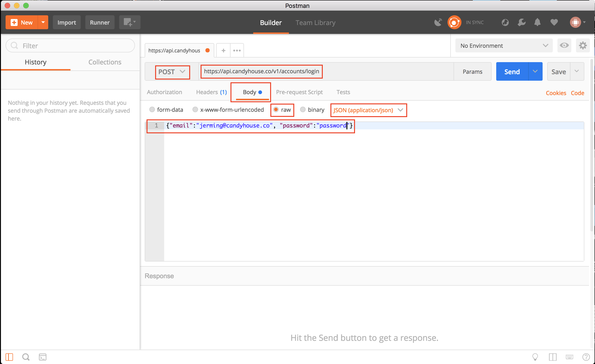The width and height of the screenshot is (595, 364).
Task: Click the orange sync status icon
Action: [x=454, y=22]
